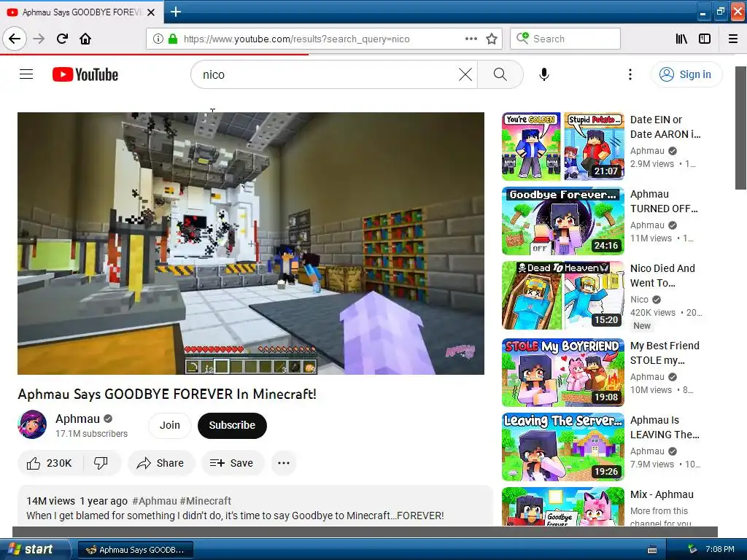Open the browser home page icon

(x=85, y=39)
